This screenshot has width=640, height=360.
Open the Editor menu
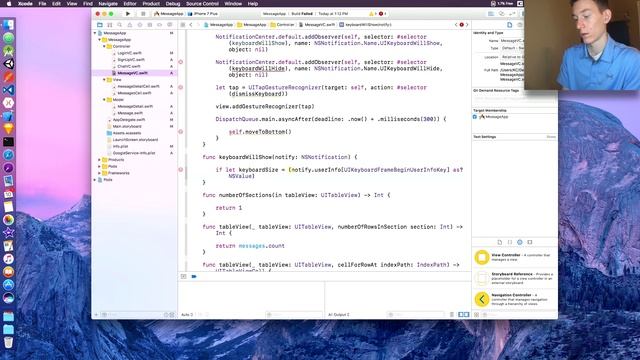coord(130,4)
